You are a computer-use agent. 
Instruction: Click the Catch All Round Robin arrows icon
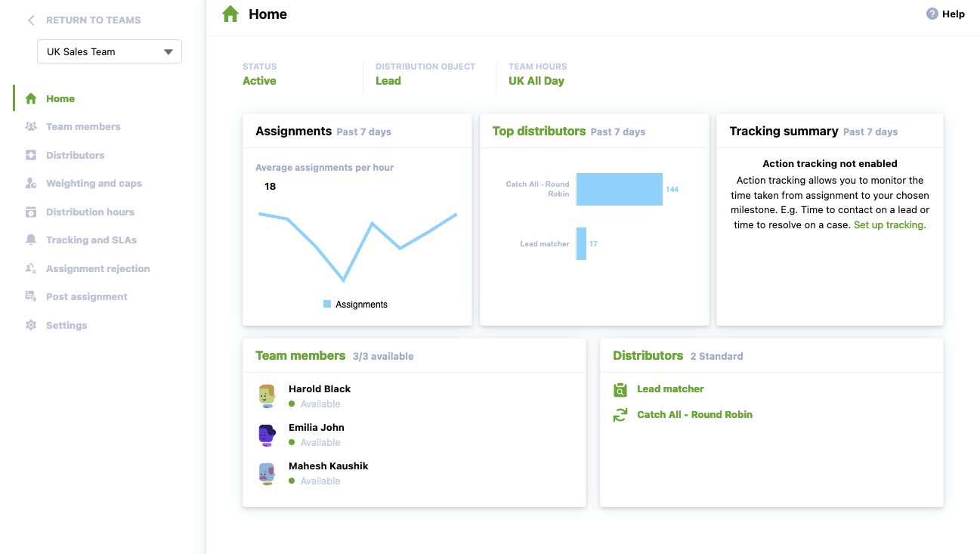(x=620, y=415)
